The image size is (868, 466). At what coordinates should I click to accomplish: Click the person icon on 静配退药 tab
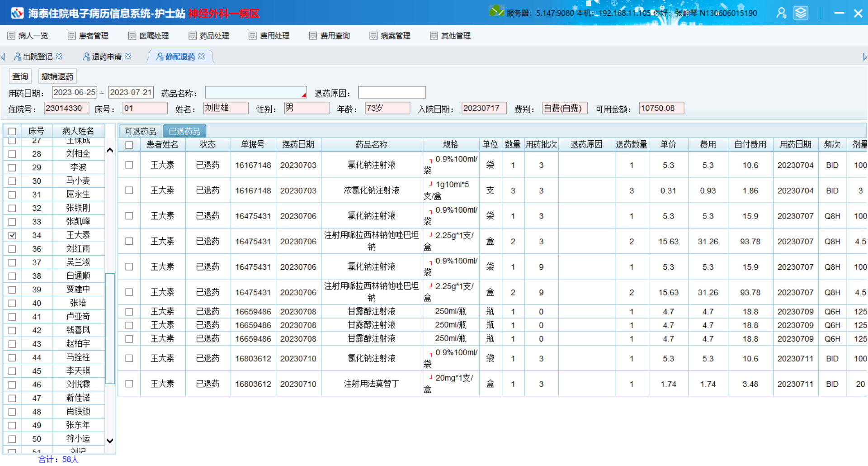160,57
